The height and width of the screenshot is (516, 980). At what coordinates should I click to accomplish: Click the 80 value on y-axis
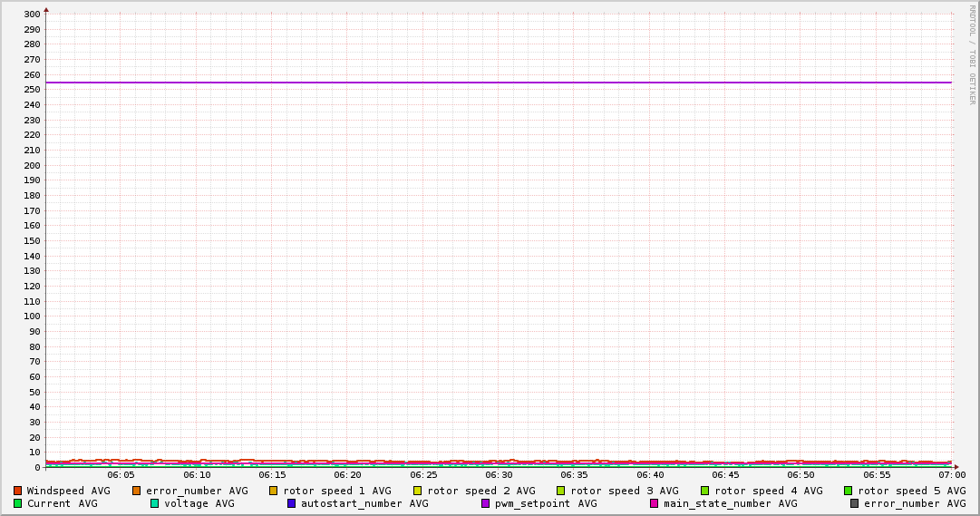click(34, 346)
